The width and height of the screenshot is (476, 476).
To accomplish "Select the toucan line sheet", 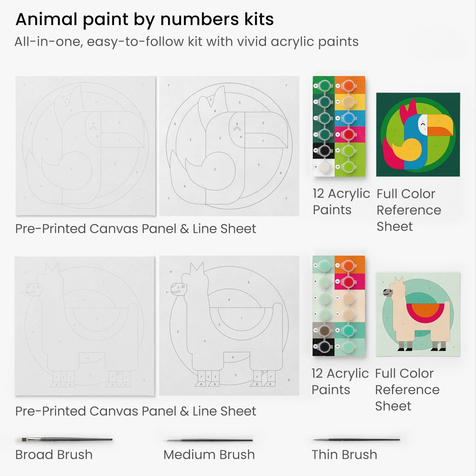I will coord(229,146).
